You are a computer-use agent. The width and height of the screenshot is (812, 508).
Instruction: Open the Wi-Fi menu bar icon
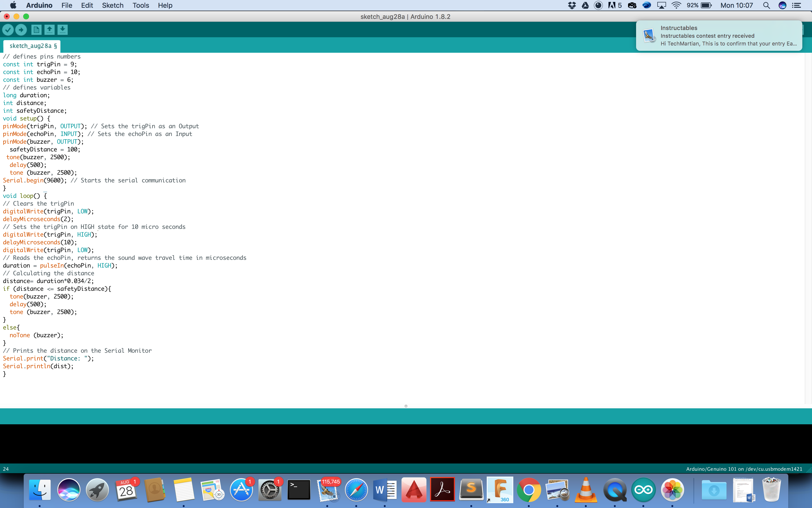(676, 5)
